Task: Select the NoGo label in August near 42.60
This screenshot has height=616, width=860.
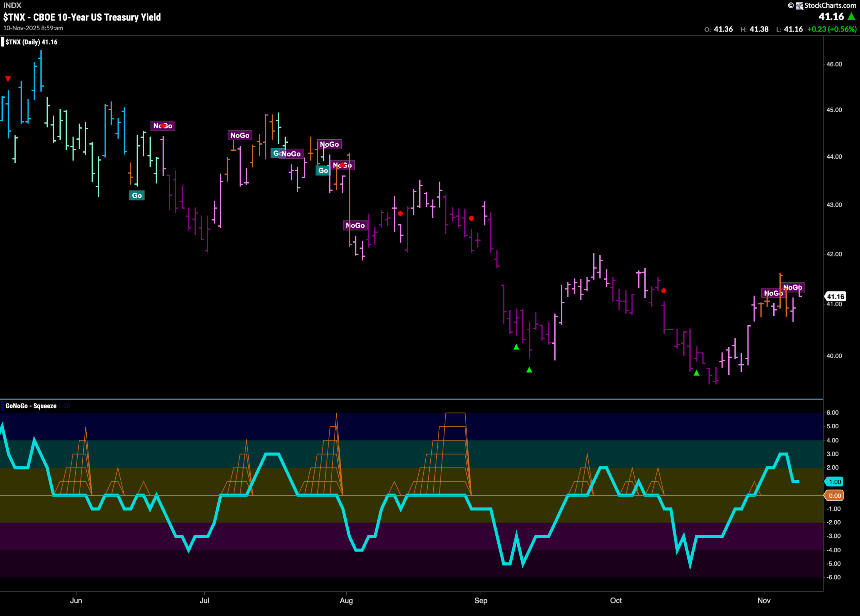Action: point(355,225)
